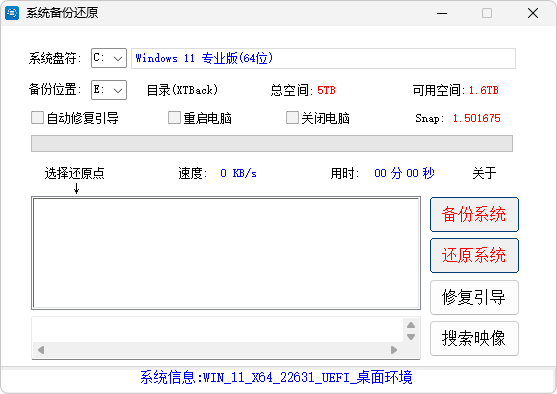Click the free space value 1.6TB
The height and width of the screenshot is (394, 557).
point(483,90)
